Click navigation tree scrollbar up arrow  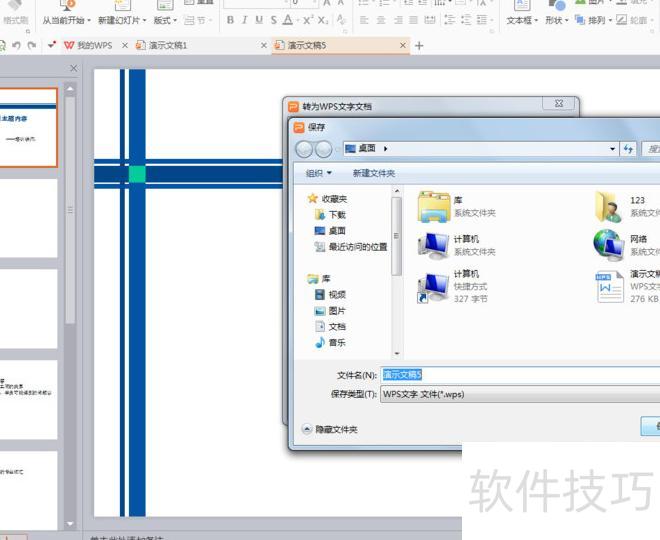(397, 191)
